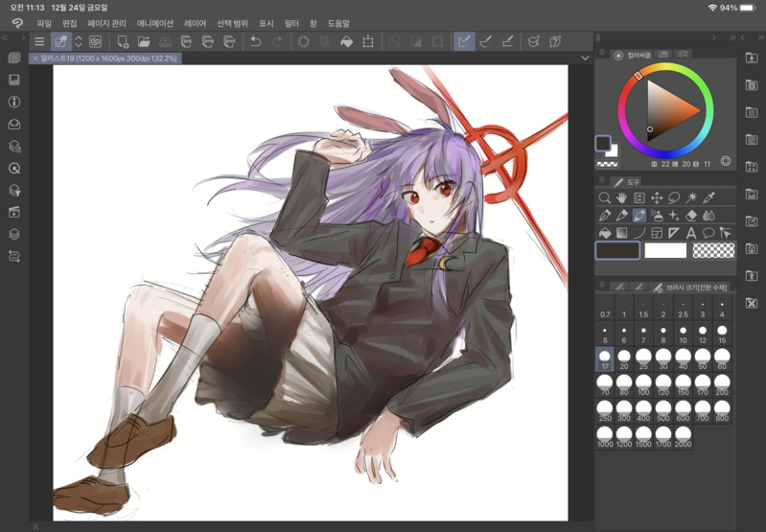The image size is (766, 532).
Task: Open the 레이어 menu
Action: click(195, 23)
